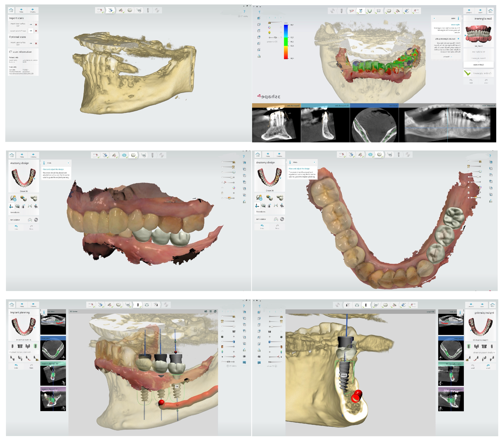Select the '3D Scene' header tab
The width and height of the screenshot is (504, 441).
73,311
